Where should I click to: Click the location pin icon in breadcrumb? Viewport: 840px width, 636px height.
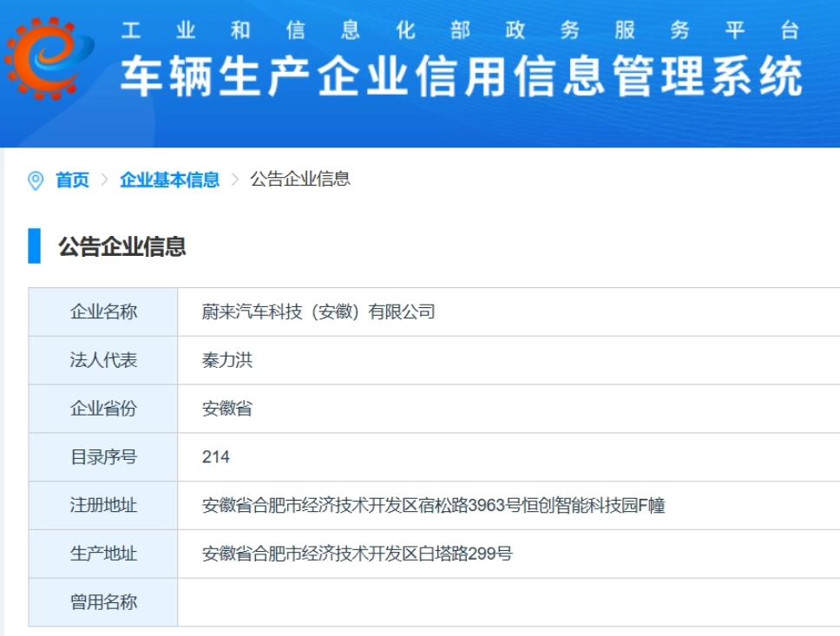[x=36, y=180]
